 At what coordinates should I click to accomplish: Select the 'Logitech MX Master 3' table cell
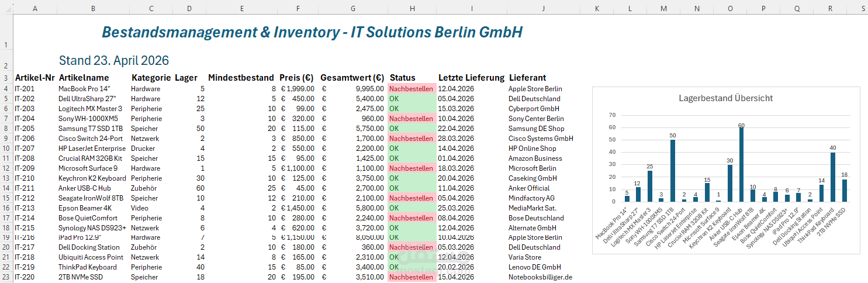point(93,109)
